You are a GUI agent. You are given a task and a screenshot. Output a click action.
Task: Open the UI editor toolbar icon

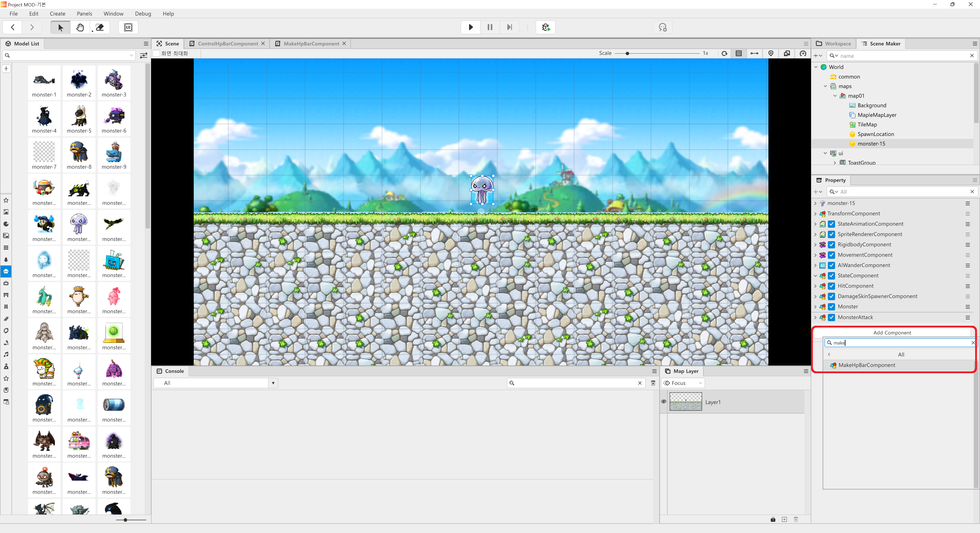128,27
